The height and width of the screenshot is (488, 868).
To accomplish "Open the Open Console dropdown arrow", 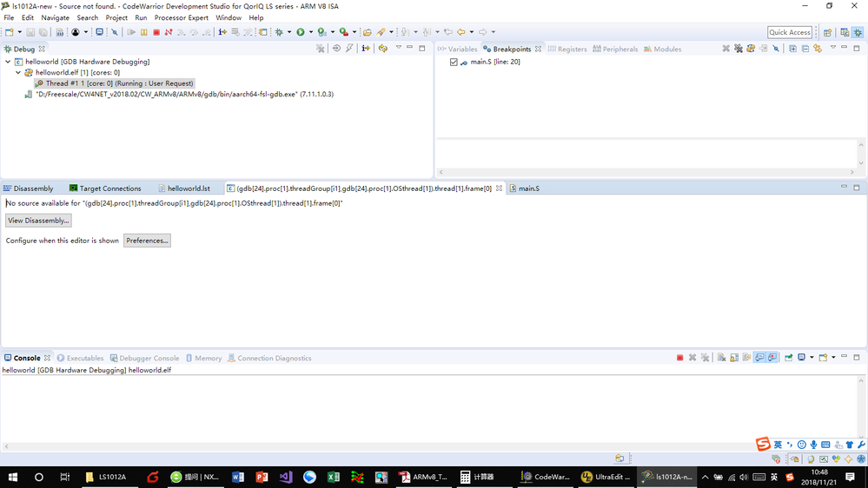I will (x=833, y=358).
